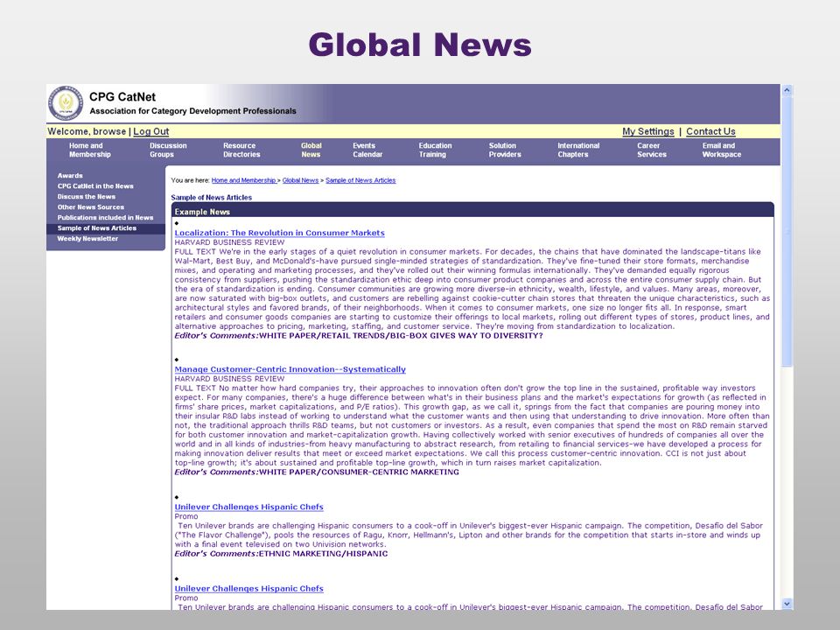Open Weekly Newsletter sidebar item
Viewport: 840px width, 630px height.
[87, 238]
